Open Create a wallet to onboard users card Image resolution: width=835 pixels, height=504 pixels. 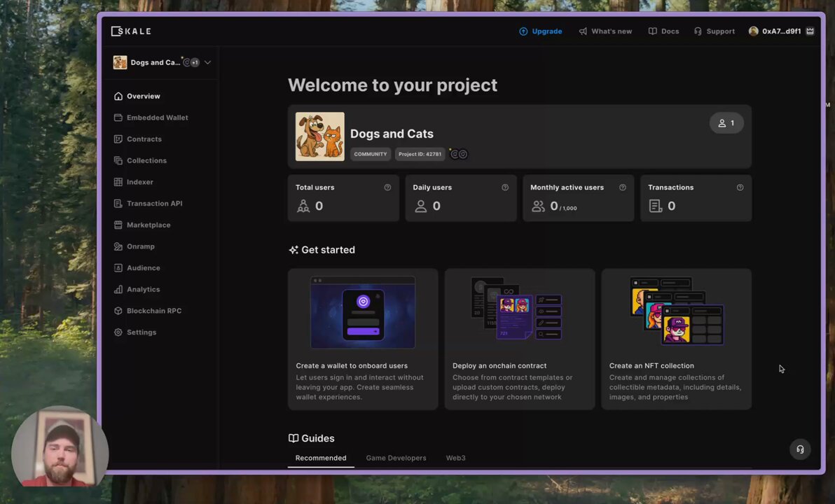[x=363, y=339]
